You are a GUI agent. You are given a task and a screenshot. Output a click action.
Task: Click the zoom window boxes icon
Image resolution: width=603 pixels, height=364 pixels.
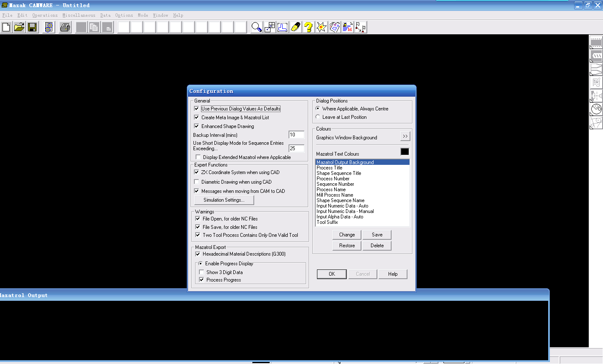(269, 28)
